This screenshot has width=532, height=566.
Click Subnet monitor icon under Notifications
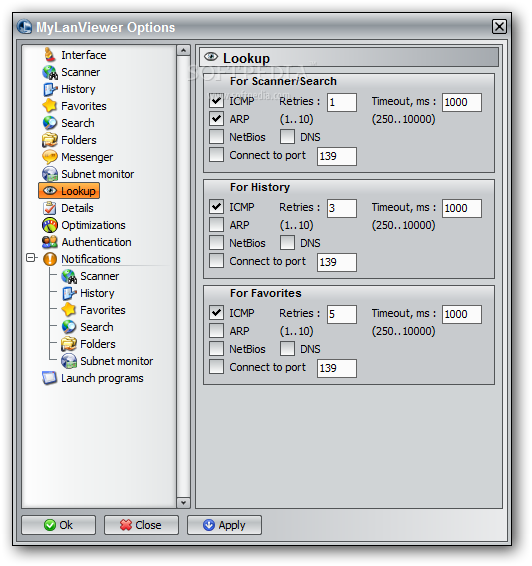(69, 361)
